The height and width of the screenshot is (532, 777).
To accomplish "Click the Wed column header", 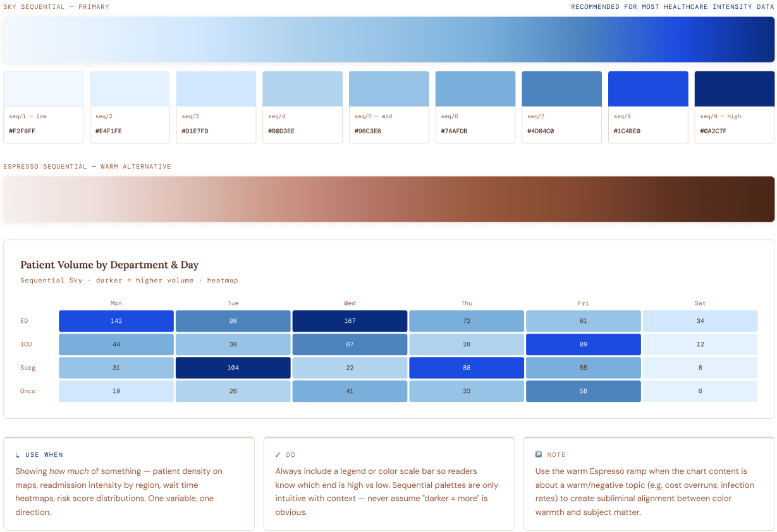I will 350,303.
